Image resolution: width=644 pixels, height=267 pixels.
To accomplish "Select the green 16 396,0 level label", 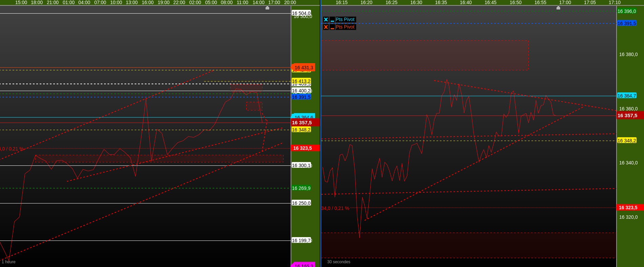I will [627, 11].
